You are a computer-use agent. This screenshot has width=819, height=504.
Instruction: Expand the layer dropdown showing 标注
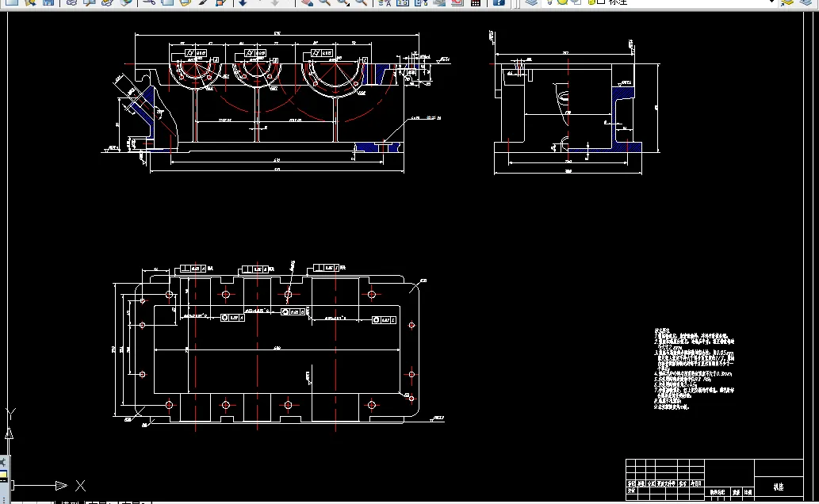pyautogui.click(x=771, y=2)
